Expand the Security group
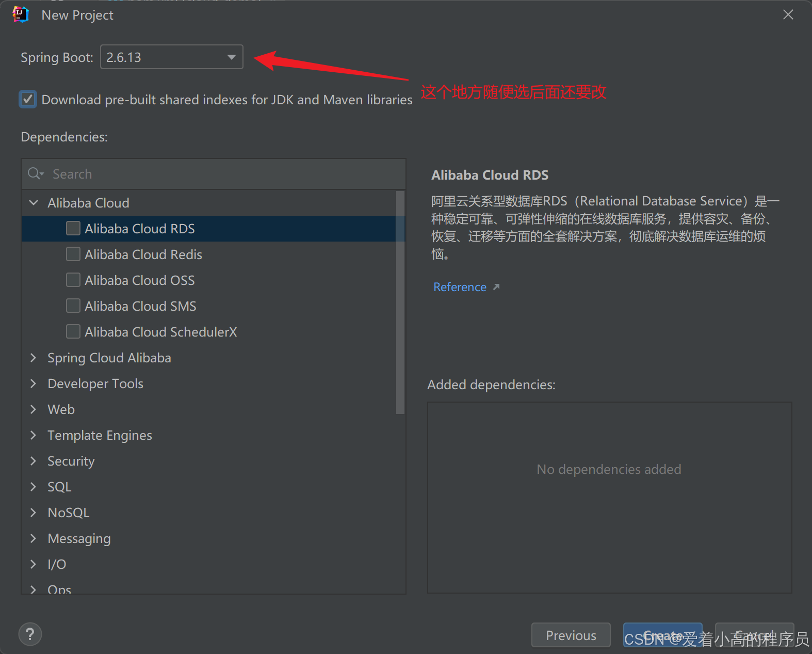This screenshot has height=654, width=812. pos(34,461)
